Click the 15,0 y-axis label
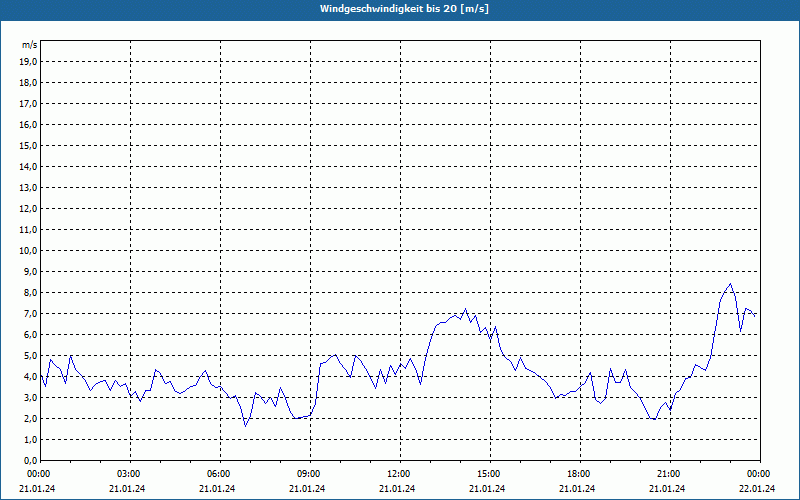The height and width of the screenshot is (500, 800). (29, 145)
